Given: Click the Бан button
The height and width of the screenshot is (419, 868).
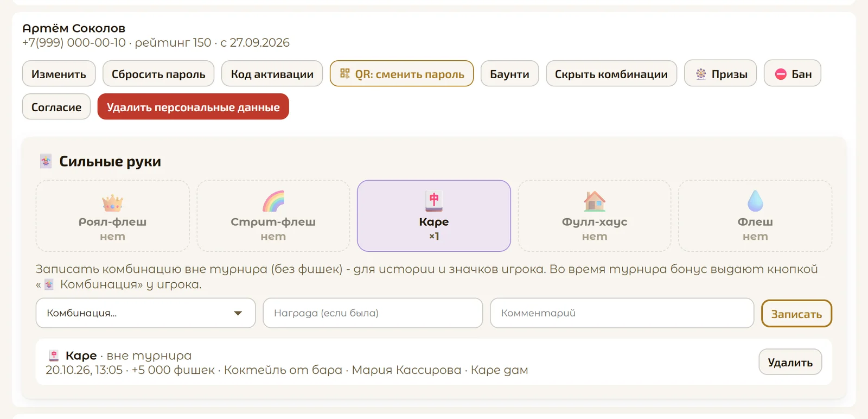Looking at the screenshot, I should pos(793,74).
